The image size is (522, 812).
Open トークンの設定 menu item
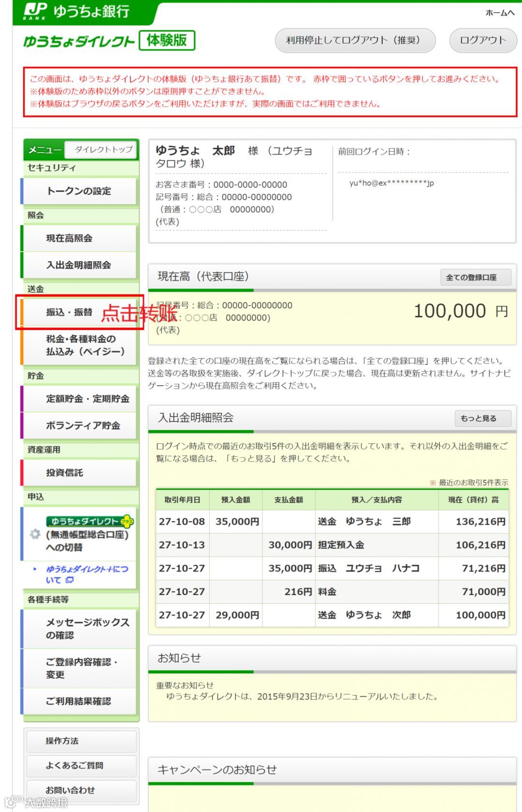pyautogui.click(x=79, y=191)
